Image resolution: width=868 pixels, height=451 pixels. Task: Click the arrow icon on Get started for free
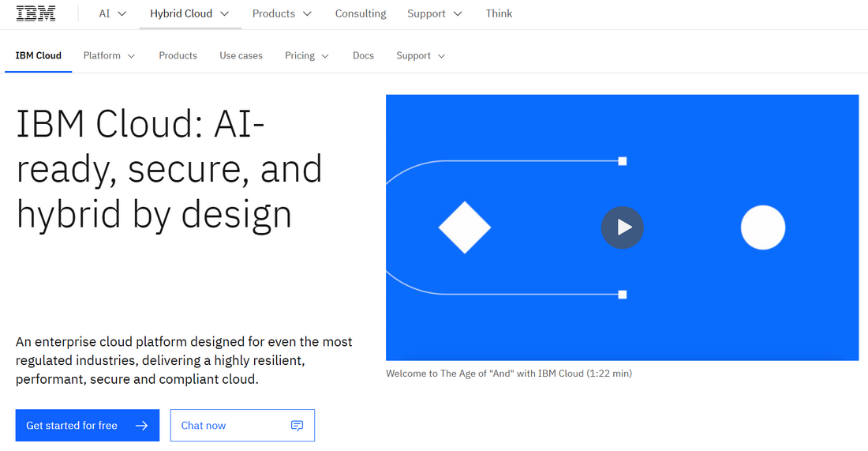coord(141,426)
